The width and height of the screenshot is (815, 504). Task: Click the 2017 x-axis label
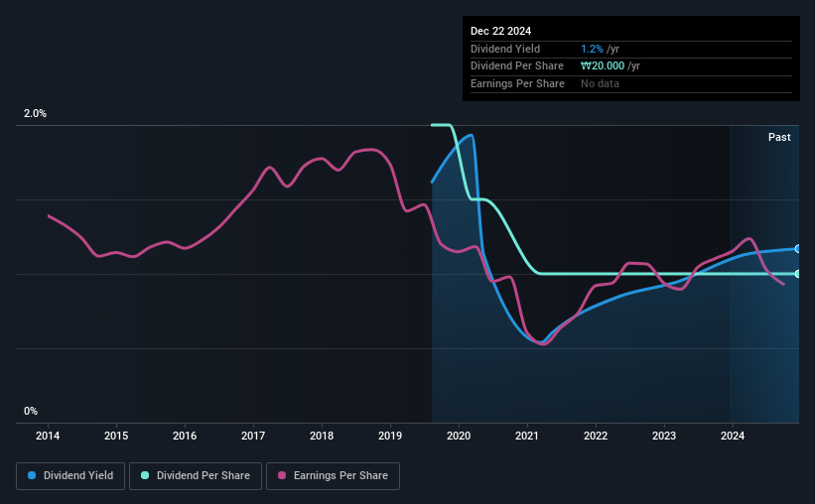point(253,436)
